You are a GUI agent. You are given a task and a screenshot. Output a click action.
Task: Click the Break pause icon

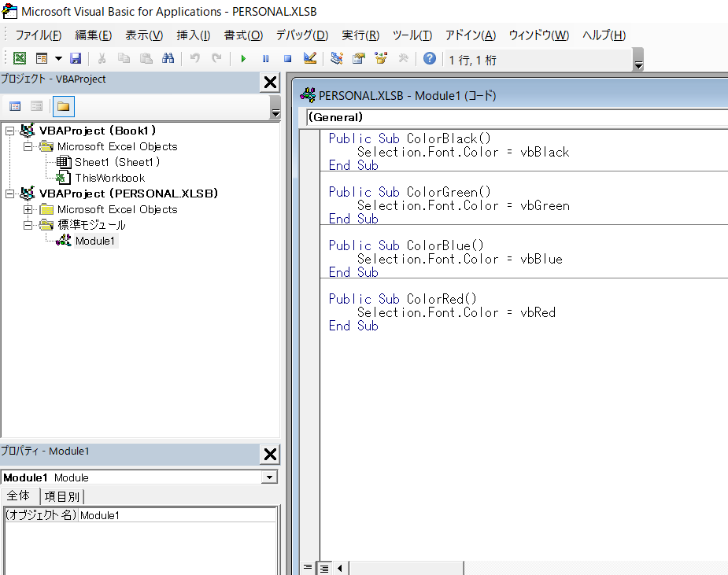coord(265,59)
